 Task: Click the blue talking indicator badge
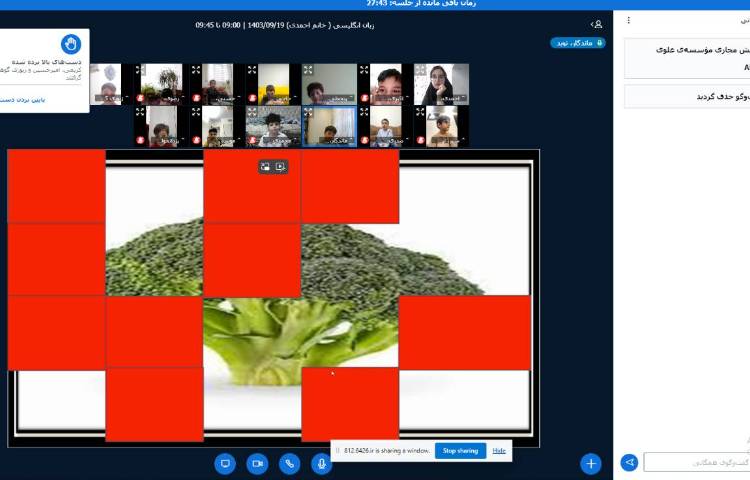[577, 43]
